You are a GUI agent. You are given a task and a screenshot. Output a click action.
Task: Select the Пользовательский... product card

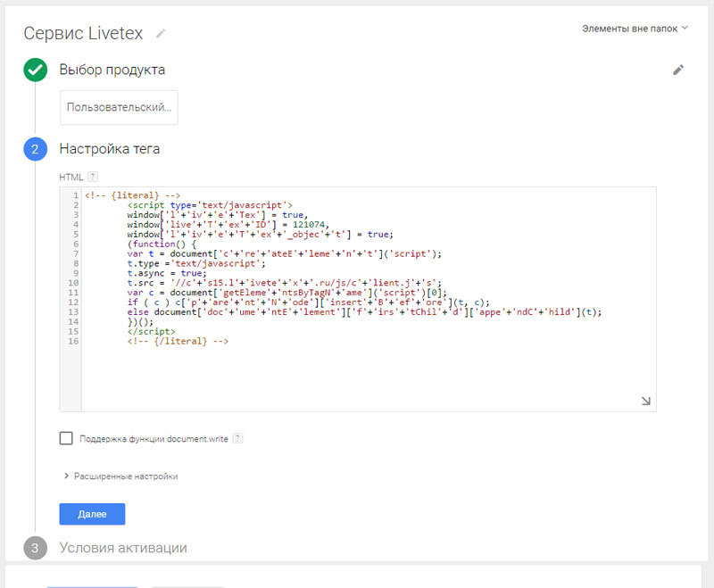tap(119, 107)
